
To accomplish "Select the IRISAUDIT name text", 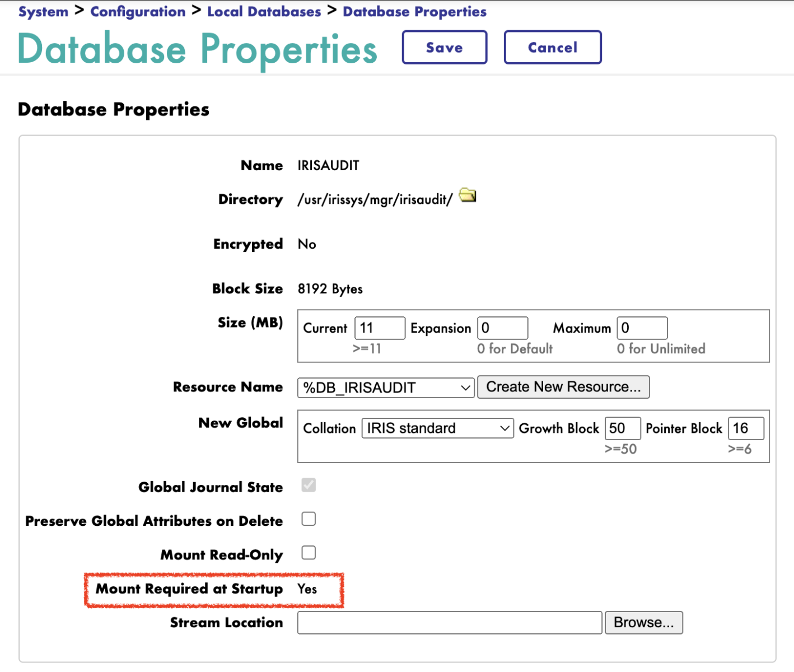I will [328, 166].
